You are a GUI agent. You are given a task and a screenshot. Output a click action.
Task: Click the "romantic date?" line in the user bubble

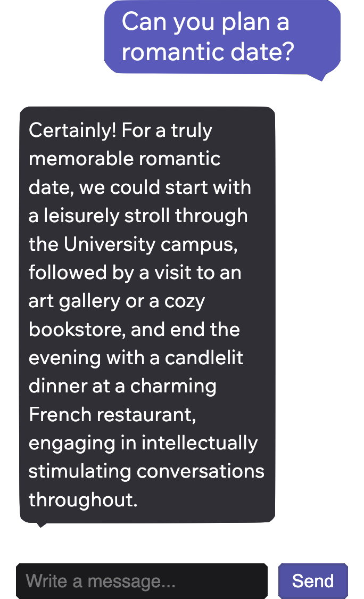[208, 52]
